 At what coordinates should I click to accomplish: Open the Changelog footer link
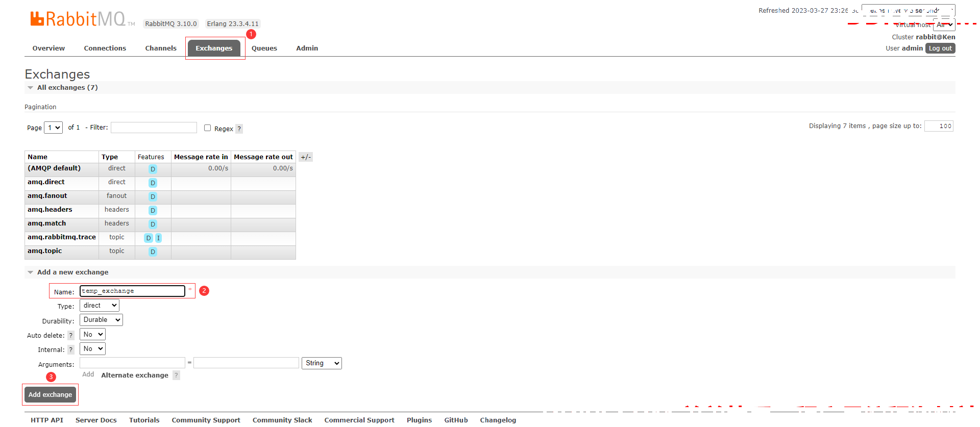tap(498, 420)
